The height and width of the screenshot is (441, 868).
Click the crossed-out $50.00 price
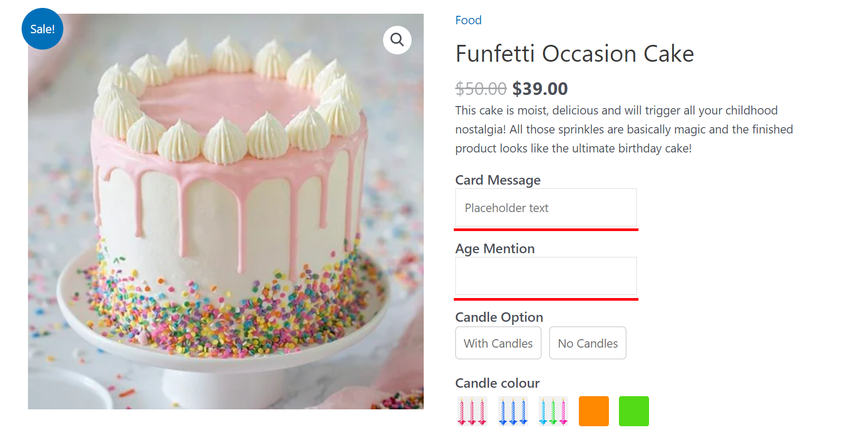[481, 89]
